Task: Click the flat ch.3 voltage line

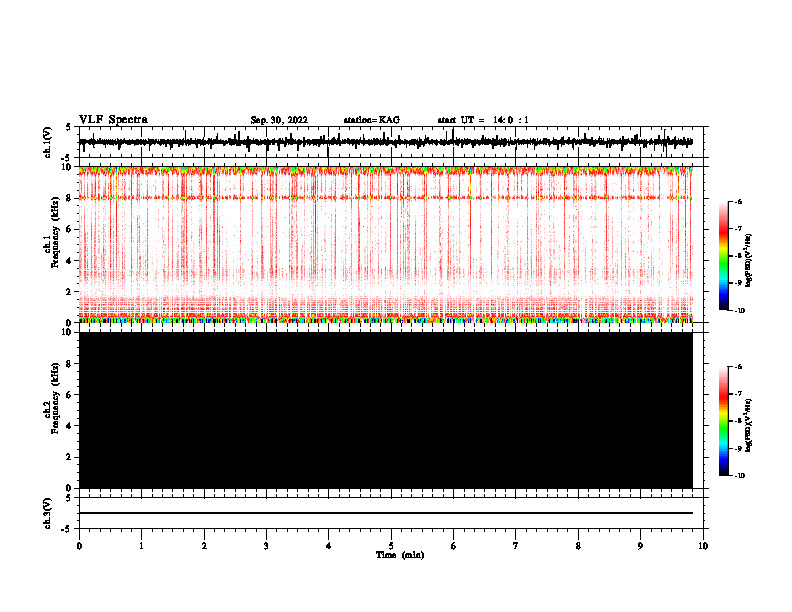Action: [385, 513]
